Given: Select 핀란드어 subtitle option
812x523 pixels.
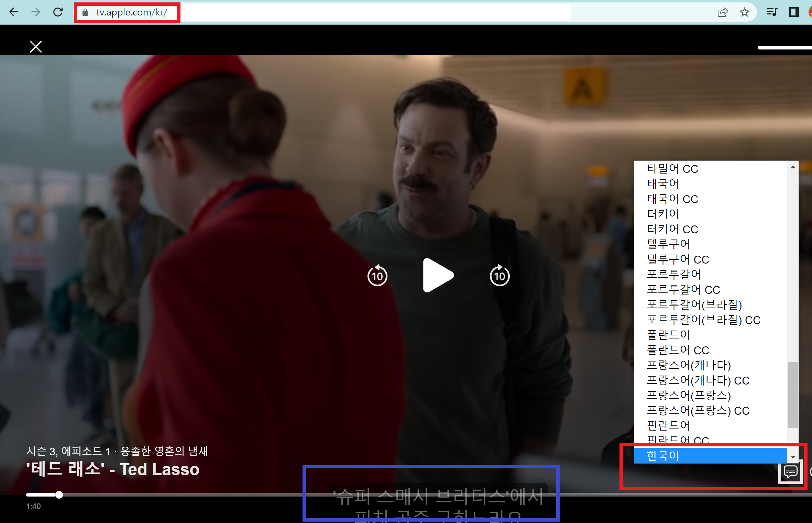Looking at the screenshot, I should [x=710, y=426].
